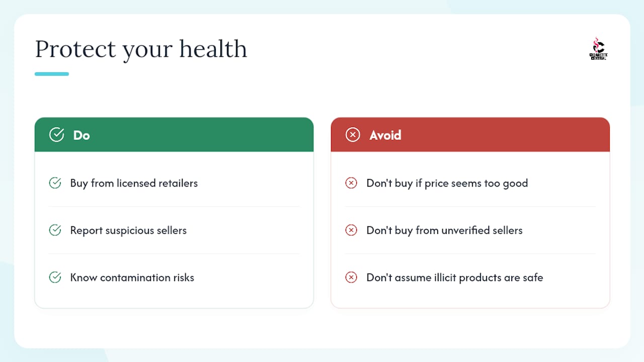
Task: Click the Do label text in header
Action: tap(82, 135)
